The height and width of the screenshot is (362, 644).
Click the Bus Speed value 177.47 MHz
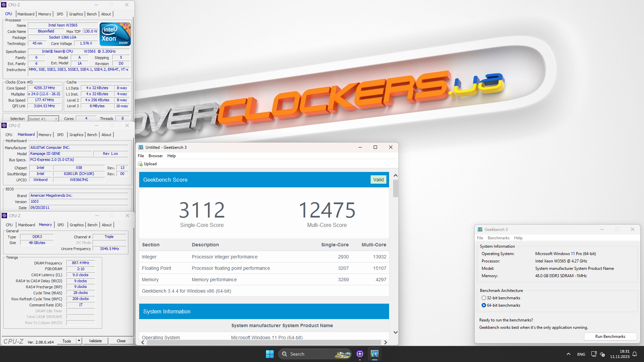[44, 100]
